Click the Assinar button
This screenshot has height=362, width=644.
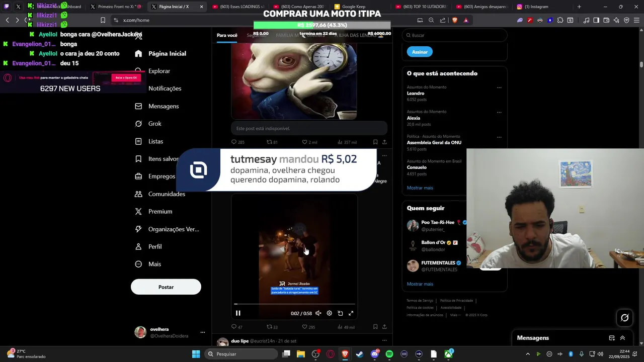point(420,52)
